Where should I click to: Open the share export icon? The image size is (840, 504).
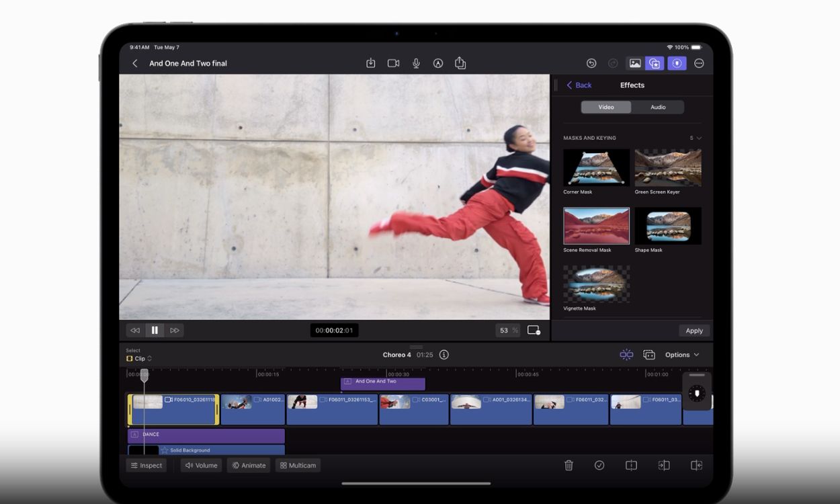[460, 63]
